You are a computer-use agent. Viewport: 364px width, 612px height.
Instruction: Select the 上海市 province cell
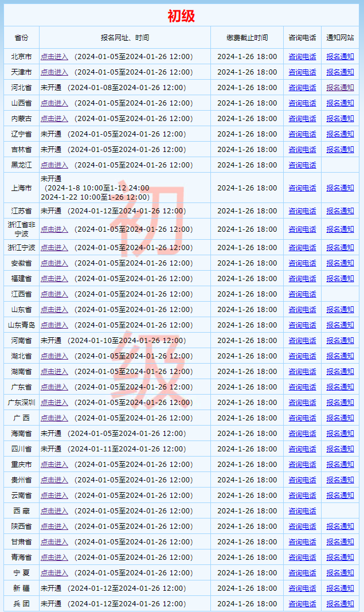click(x=21, y=188)
